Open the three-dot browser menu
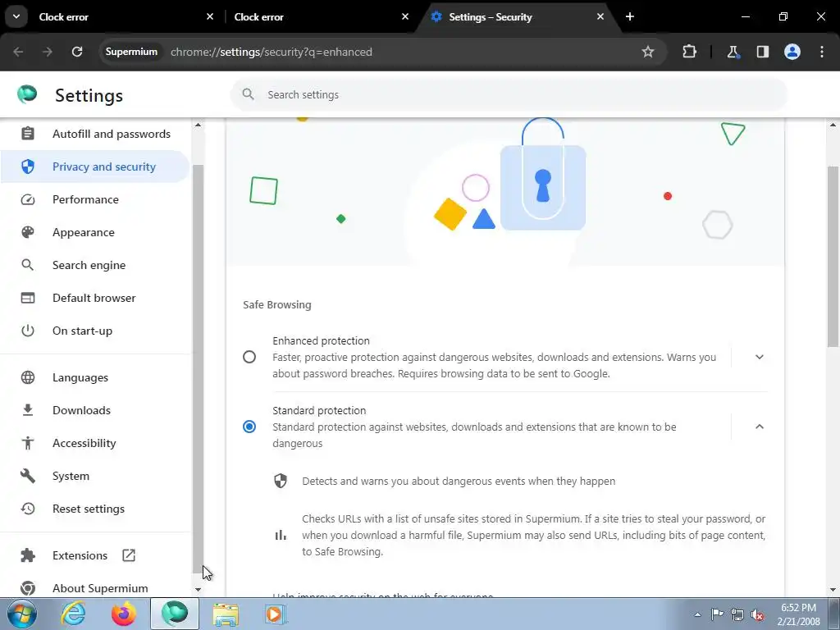Screen dimensions: 840x630 (x=822, y=52)
